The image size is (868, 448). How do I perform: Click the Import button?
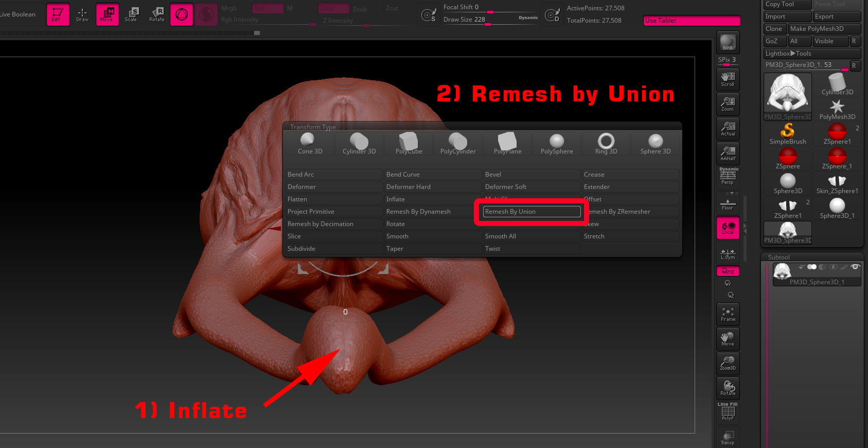click(x=788, y=16)
